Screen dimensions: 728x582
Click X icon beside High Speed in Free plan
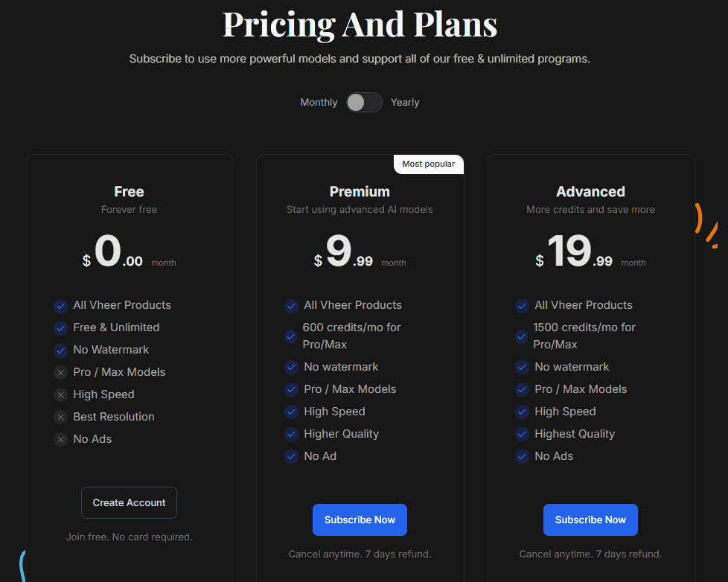point(61,394)
